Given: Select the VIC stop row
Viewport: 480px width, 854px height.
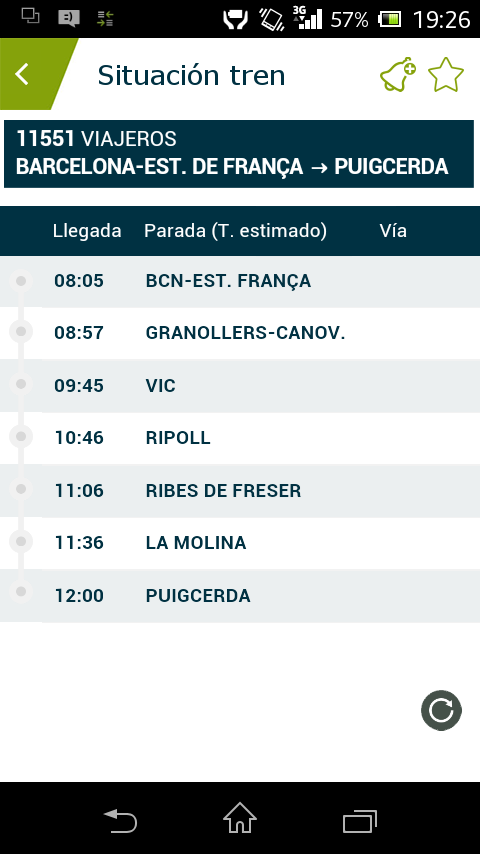Looking at the screenshot, I should pyautogui.click(x=240, y=386).
